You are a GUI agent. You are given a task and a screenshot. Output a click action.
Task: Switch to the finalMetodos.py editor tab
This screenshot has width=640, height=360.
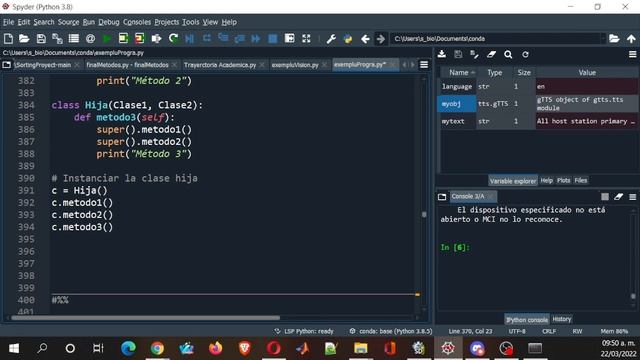pyautogui.click(x=127, y=65)
